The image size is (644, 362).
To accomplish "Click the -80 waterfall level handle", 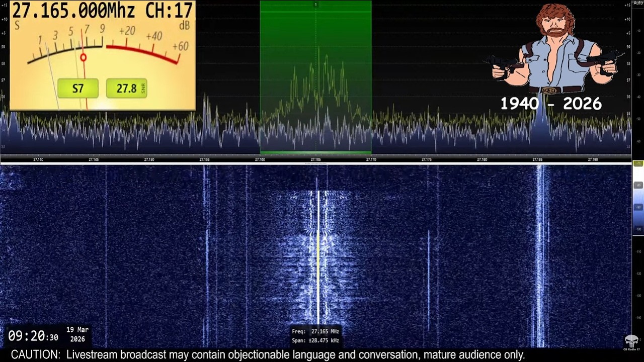I will 638,186.
